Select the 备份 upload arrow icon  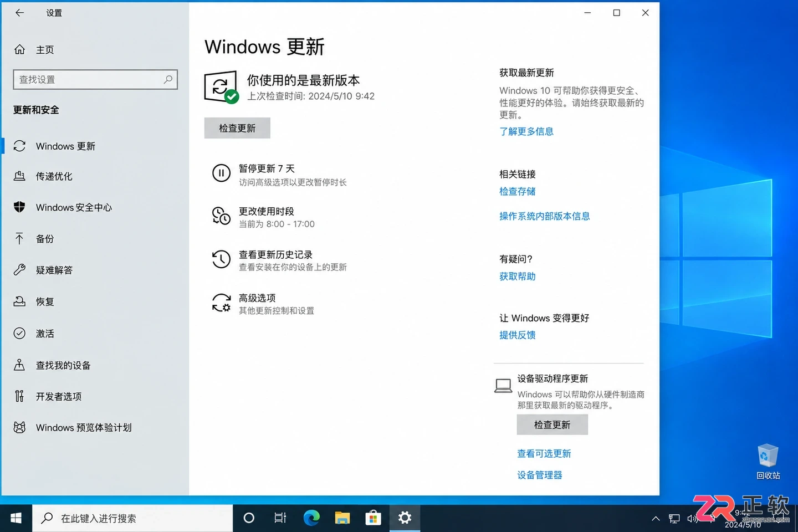click(x=19, y=239)
